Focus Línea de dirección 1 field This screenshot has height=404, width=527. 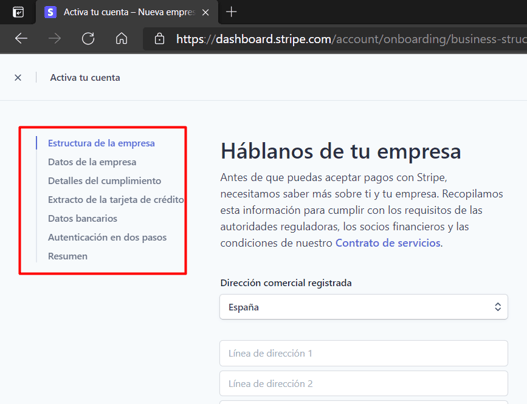364,353
